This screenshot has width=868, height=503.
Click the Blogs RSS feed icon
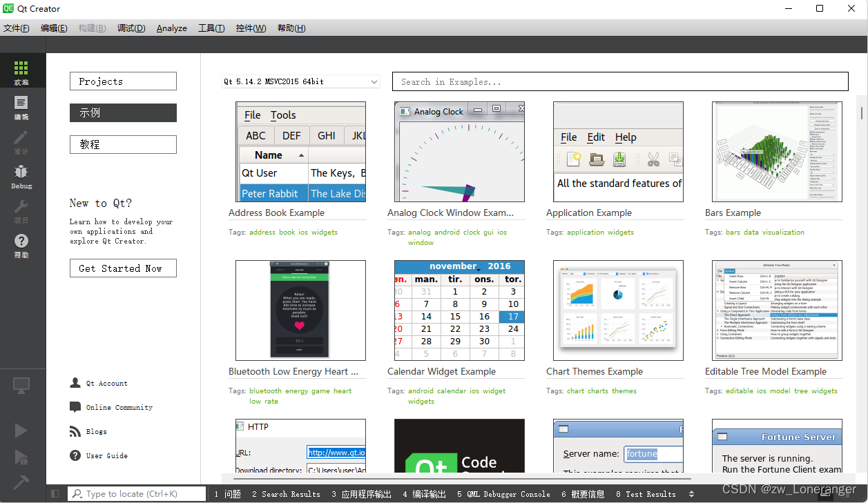click(x=75, y=431)
